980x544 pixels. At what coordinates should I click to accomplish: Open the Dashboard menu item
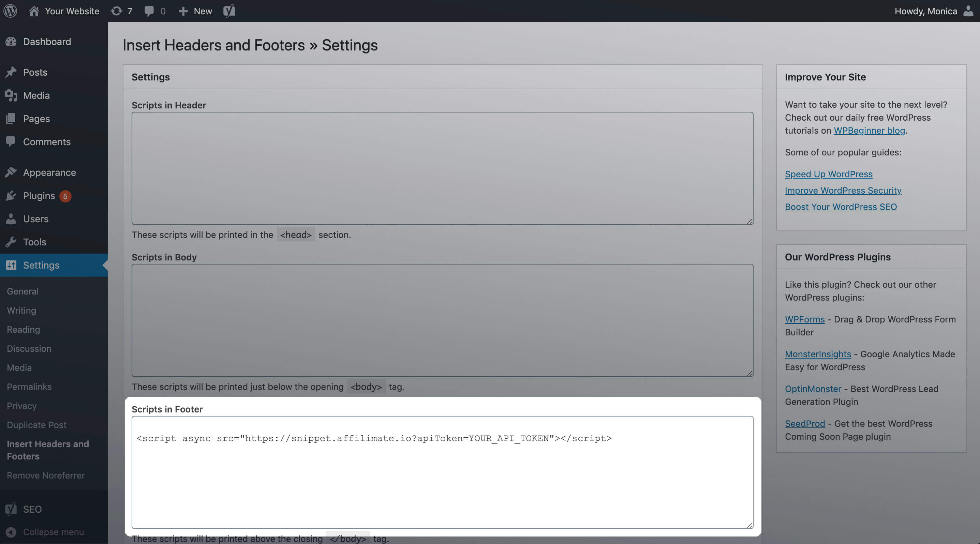pos(47,42)
